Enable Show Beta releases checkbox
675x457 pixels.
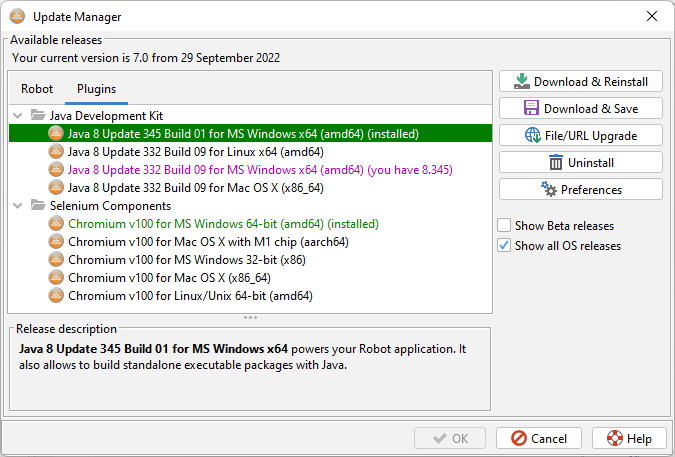(x=505, y=226)
